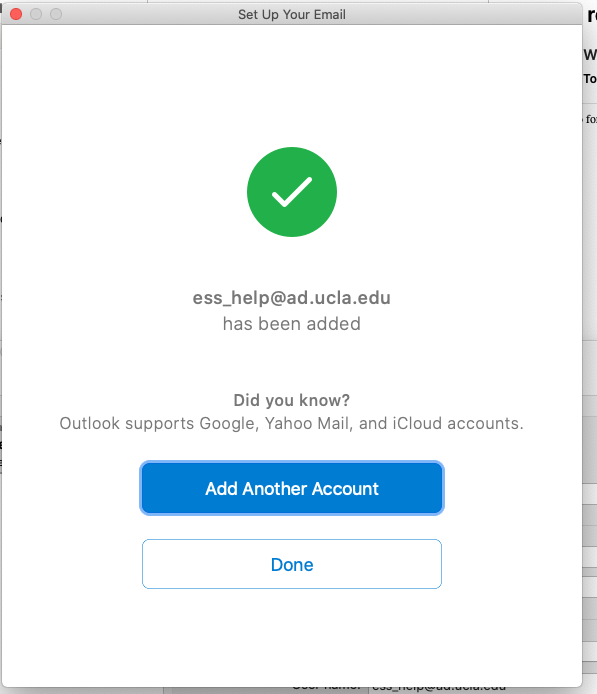Screen dimensions: 597x694
Task: Click the green success checkmark icon
Action: coord(292,192)
